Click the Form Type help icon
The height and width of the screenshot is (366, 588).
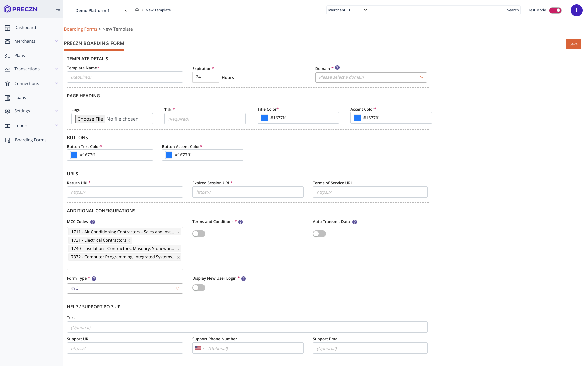tap(94, 279)
